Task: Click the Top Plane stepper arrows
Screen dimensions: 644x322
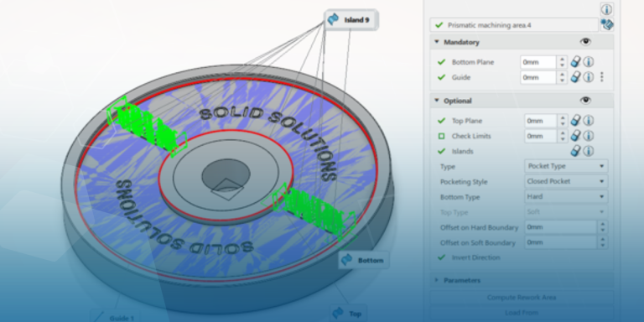Action: pyautogui.click(x=563, y=121)
